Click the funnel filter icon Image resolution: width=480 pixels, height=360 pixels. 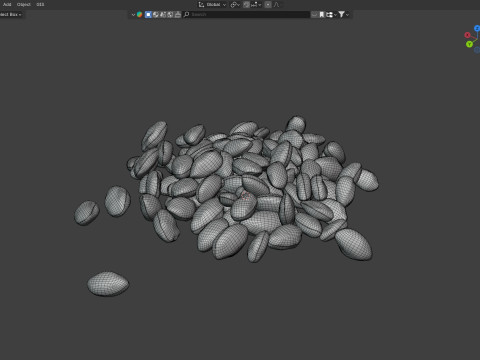tap(341, 14)
